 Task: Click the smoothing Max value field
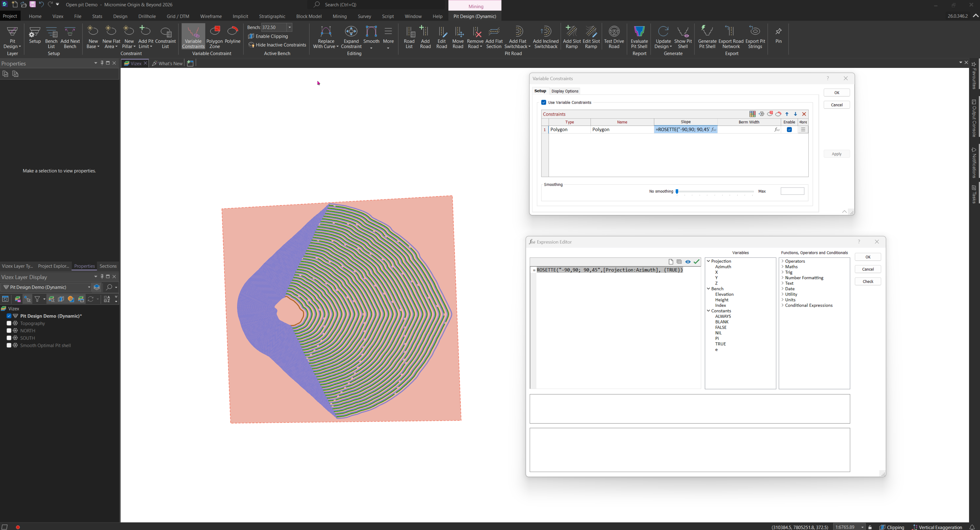coord(792,191)
